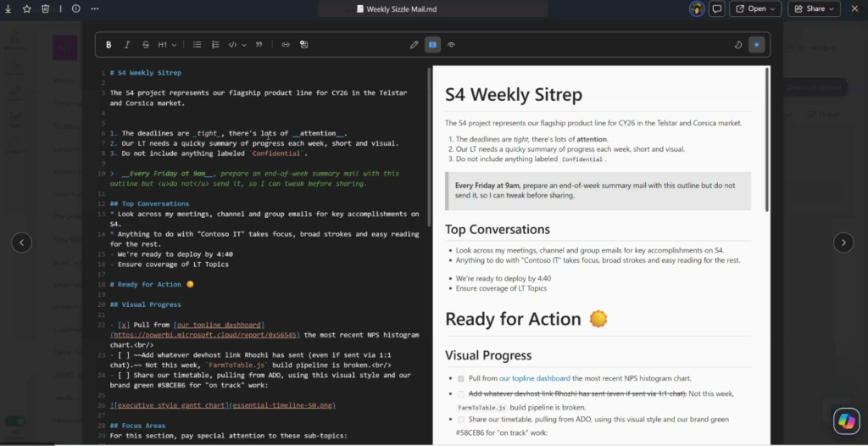This screenshot has height=446, width=868.
Task: Apply italic formatting from the toolbar
Action: click(x=127, y=44)
